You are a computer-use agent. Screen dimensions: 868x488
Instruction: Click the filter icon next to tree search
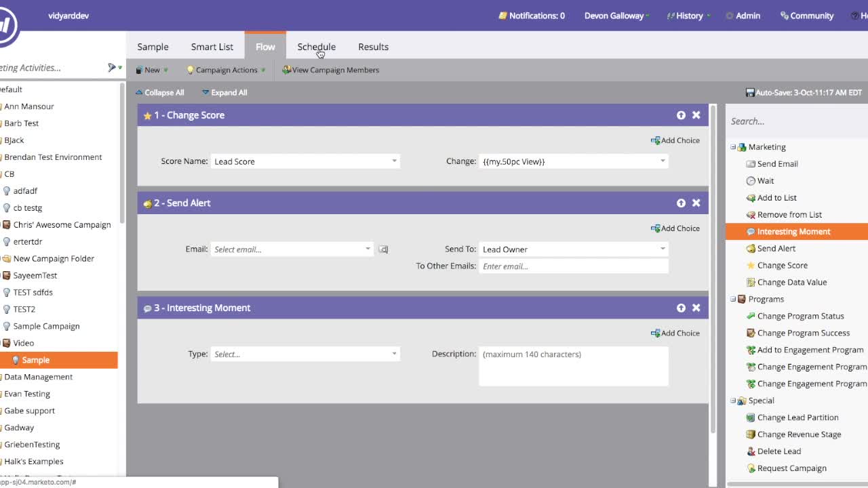(x=115, y=68)
